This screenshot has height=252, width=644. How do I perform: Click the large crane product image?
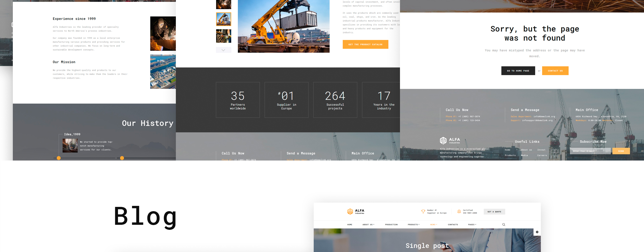tap(284, 26)
